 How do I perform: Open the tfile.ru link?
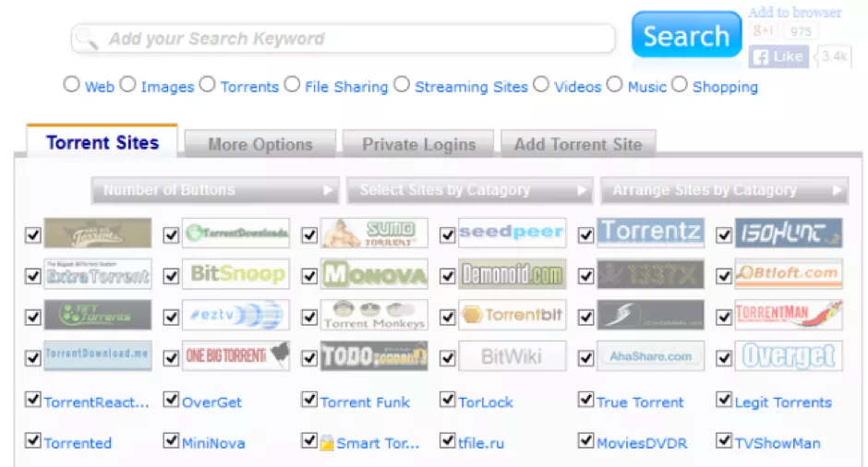pyautogui.click(x=481, y=443)
